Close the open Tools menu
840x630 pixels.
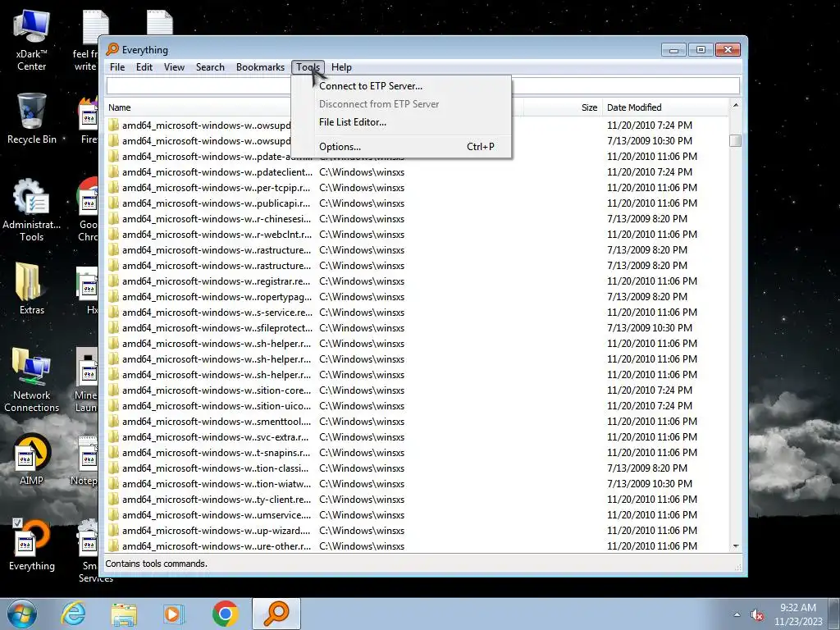tap(308, 67)
